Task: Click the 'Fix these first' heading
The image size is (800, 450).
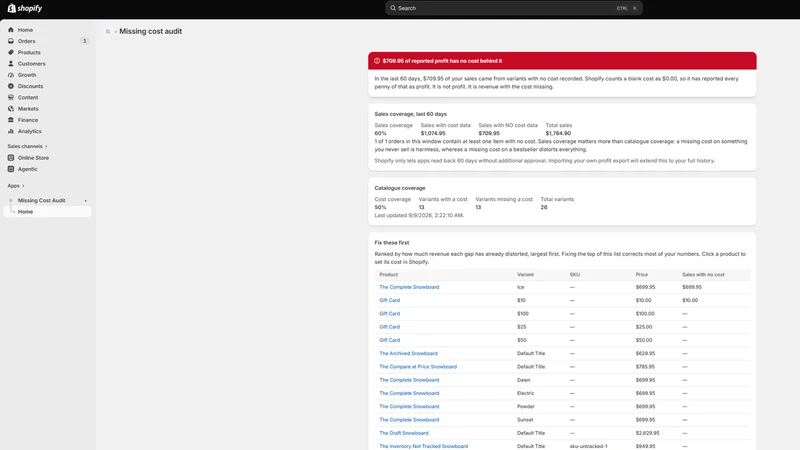Action: (391, 243)
